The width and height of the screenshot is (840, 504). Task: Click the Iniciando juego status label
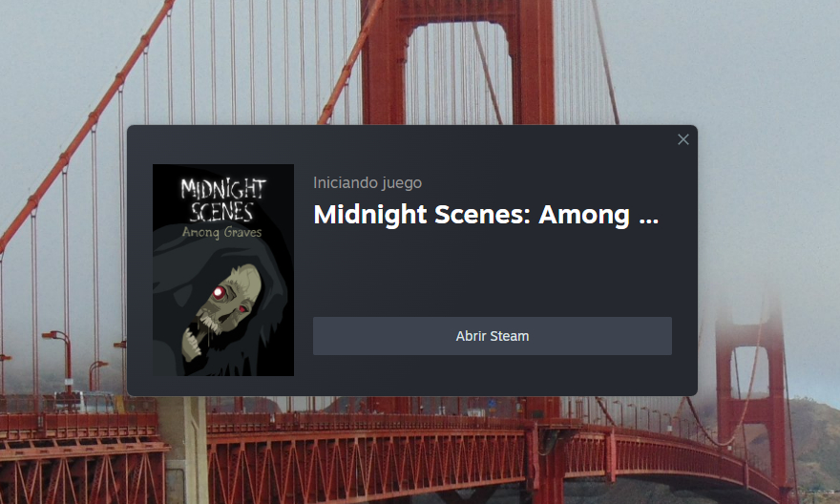(367, 182)
